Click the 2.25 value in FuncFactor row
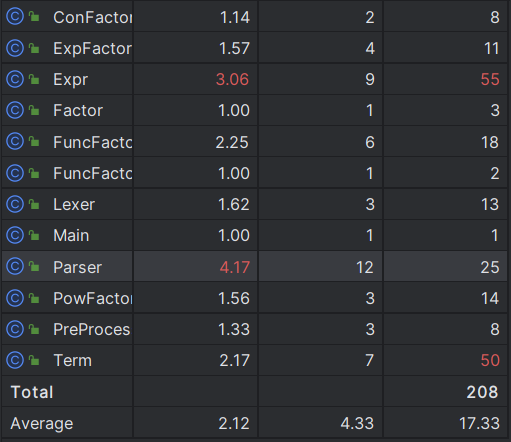This screenshot has width=511, height=442. (232, 142)
